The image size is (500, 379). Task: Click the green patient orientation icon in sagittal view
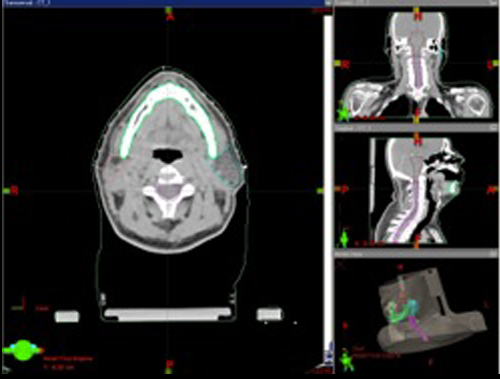(x=344, y=239)
